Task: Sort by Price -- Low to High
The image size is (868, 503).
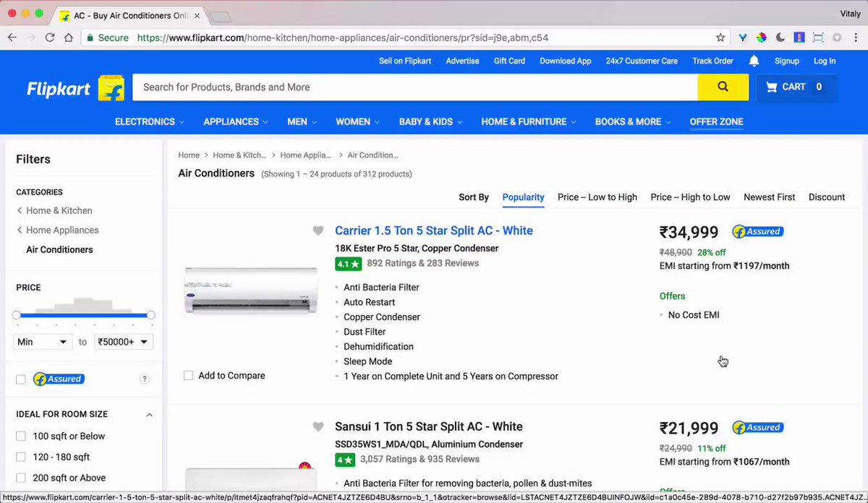Action: point(597,197)
